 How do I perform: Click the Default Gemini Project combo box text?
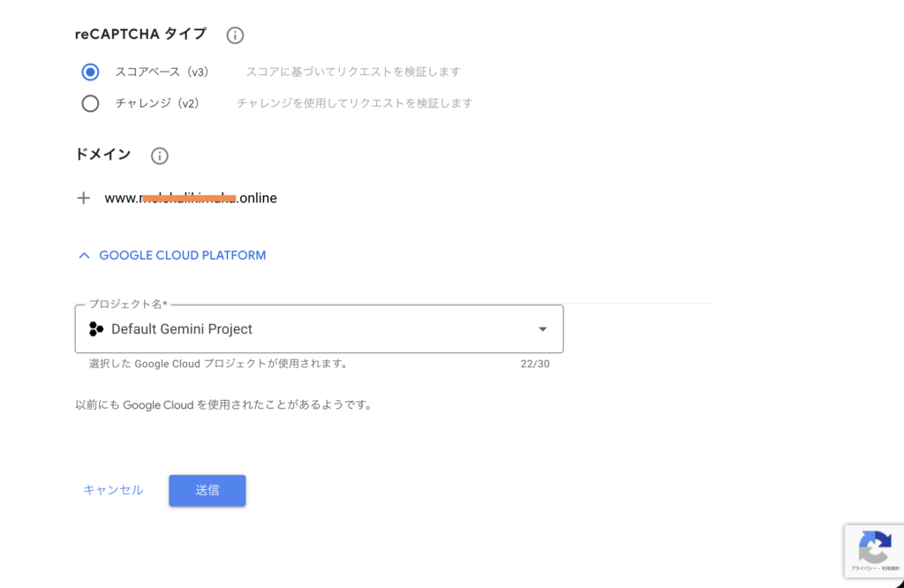(182, 329)
